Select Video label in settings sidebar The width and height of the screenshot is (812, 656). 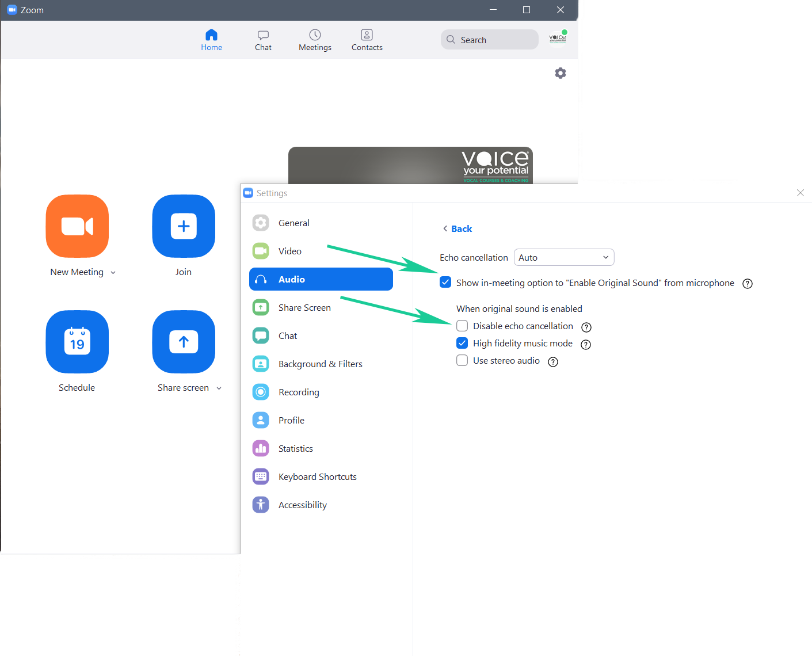(x=290, y=251)
